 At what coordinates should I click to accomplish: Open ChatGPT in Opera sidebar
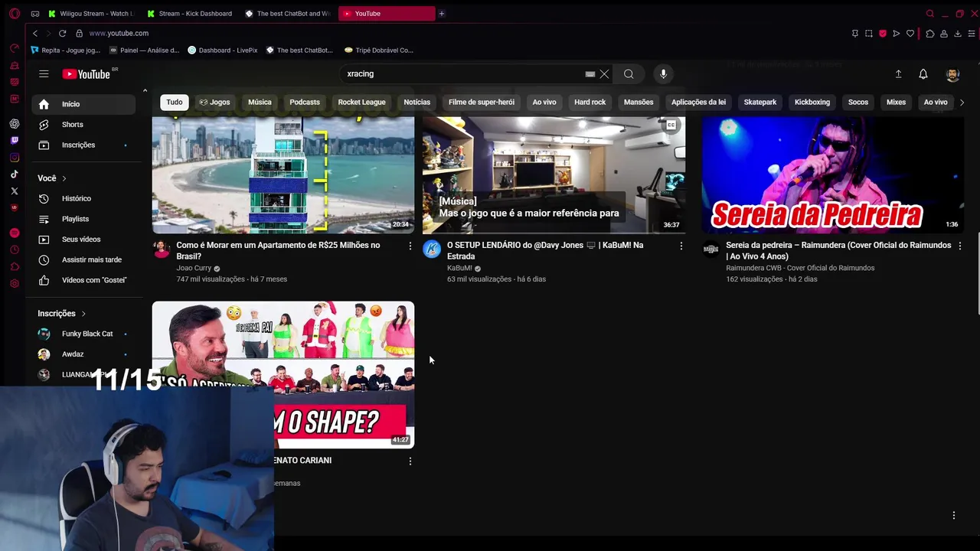click(15, 124)
